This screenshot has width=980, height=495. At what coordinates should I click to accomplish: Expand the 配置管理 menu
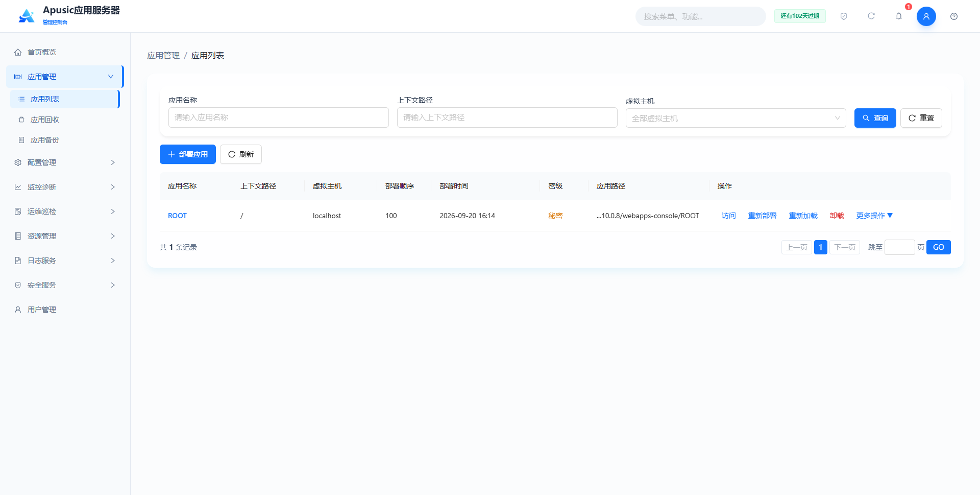click(65, 162)
